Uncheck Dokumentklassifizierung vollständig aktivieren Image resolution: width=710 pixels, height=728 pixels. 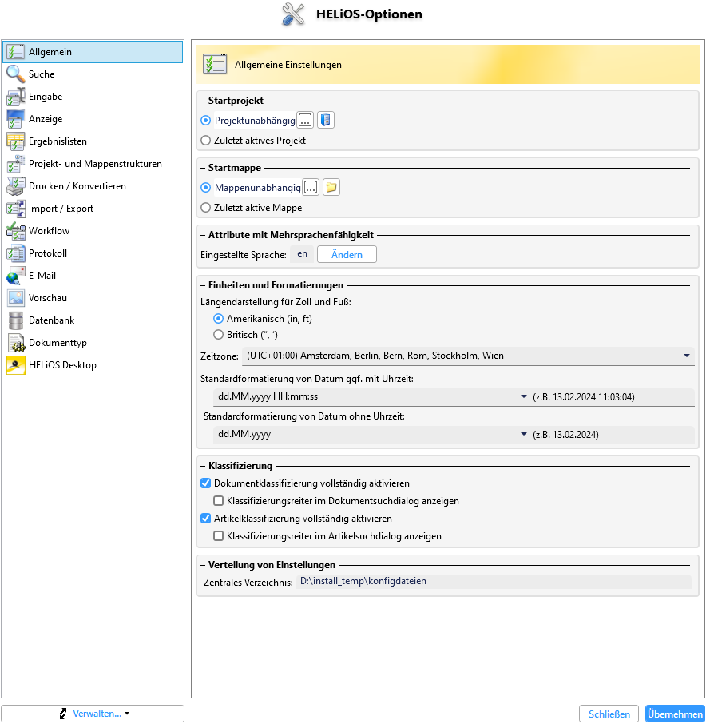coord(205,483)
